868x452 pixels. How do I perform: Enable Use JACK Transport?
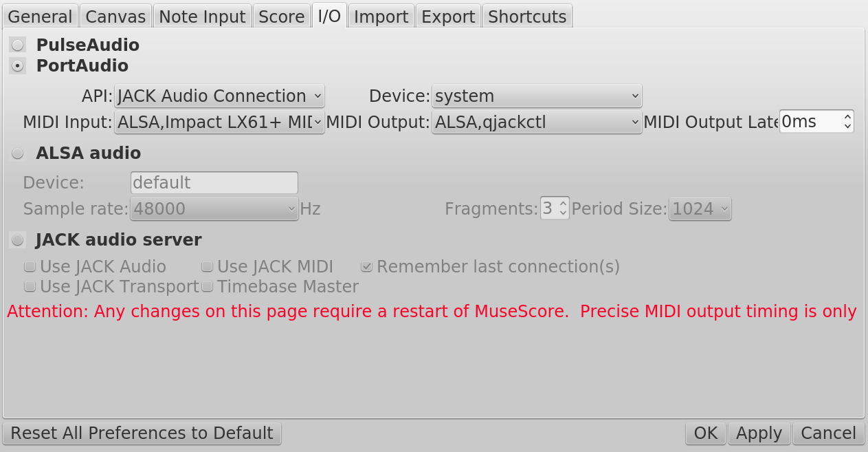coord(30,286)
